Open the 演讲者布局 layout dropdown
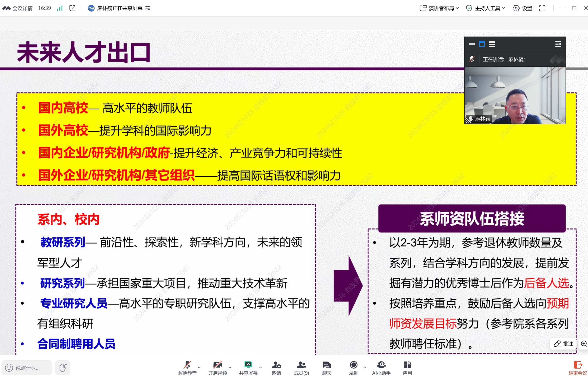Image resolution: width=588 pixels, height=382 pixels. click(439, 8)
